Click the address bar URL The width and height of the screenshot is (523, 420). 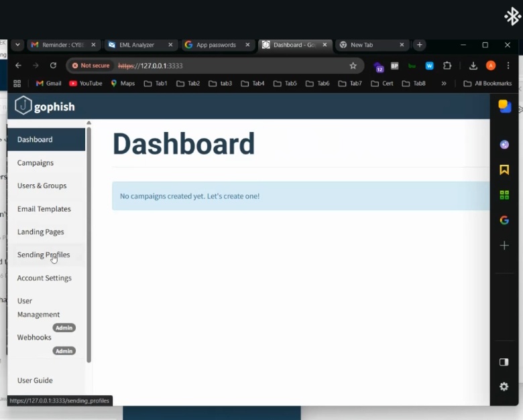coord(150,66)
